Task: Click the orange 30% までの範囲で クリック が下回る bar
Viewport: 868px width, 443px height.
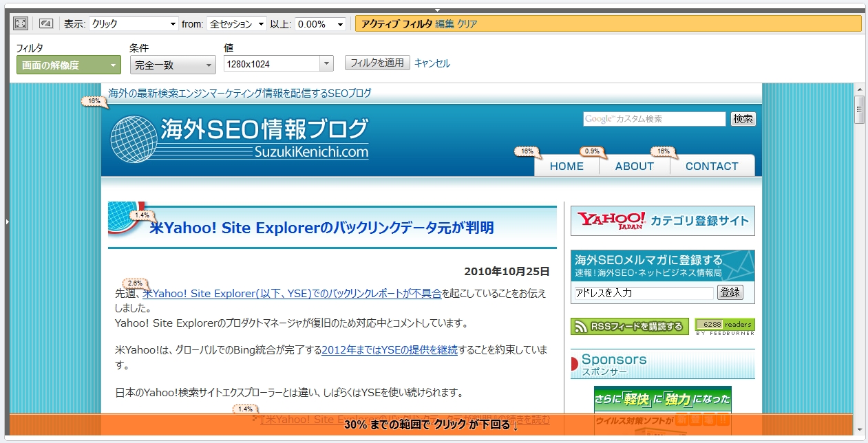Action: 431,424
